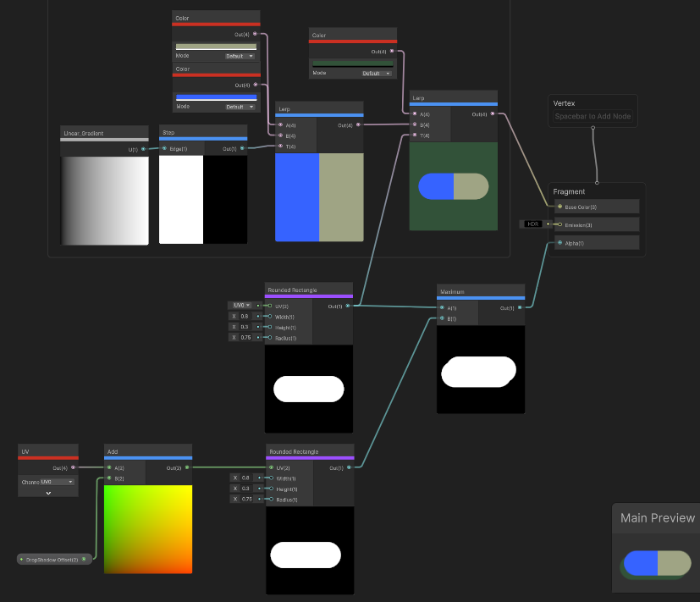Open the UV0 dropdown beside Rounded Rectangle UV(2) input
This screenshot has height=602, width=700.
point(241,306)
